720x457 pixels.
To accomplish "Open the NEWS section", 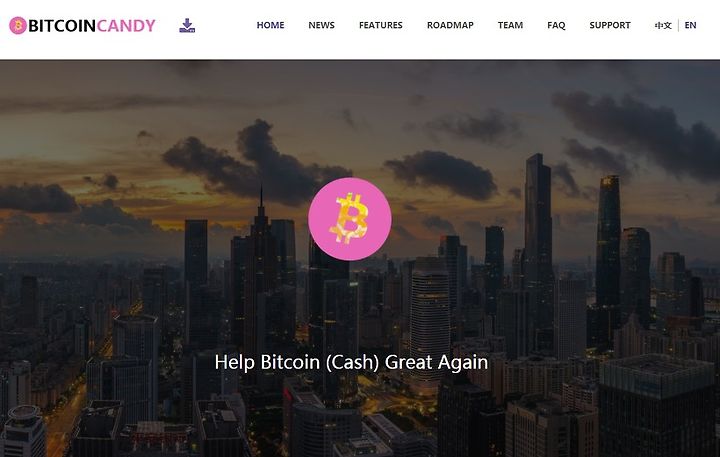I will 321,25.
